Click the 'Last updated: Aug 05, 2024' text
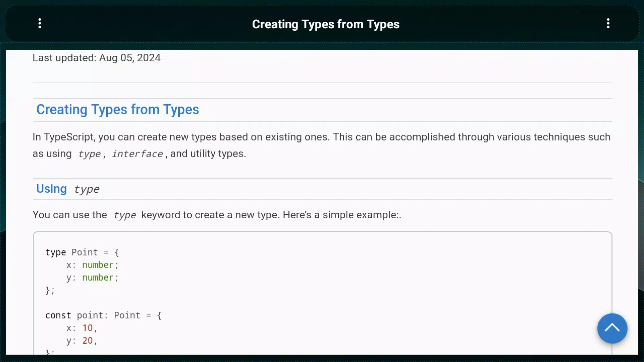Screen dimensions: 644x362 (97, 58)
